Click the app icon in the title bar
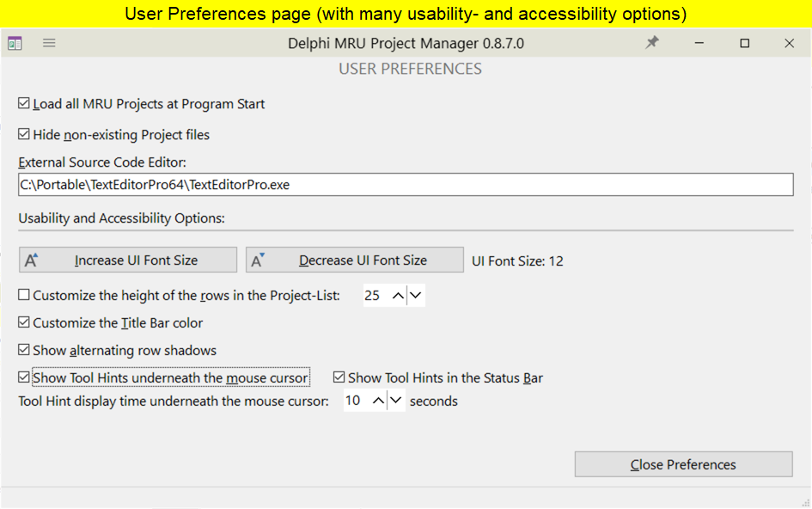The image size is (812, 509). [15, 43]
